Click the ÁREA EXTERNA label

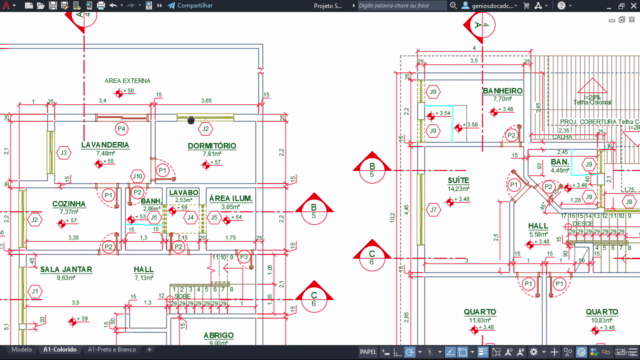[x=127, y=81]
